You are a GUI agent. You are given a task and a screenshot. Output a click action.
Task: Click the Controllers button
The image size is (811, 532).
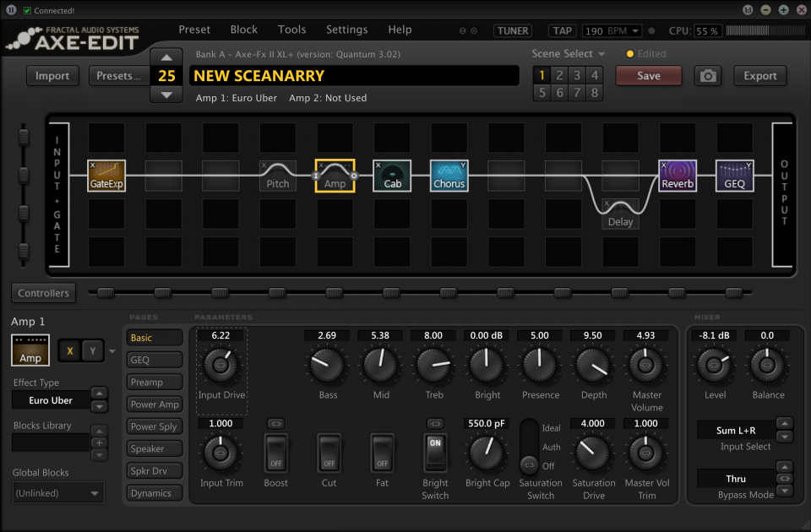(x=43, y=293)
